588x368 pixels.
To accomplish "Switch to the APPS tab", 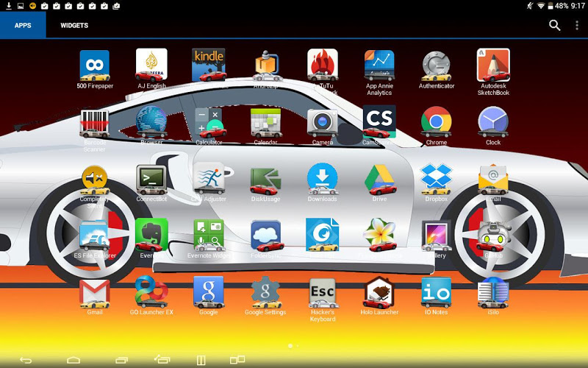I will [23, 25].
